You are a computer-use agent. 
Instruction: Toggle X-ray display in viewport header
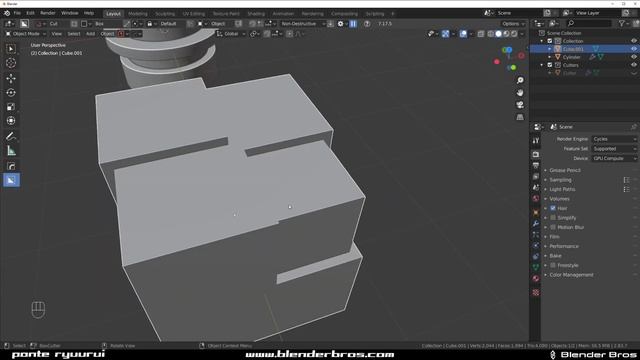pyautogui.click(x=481, y=34)
